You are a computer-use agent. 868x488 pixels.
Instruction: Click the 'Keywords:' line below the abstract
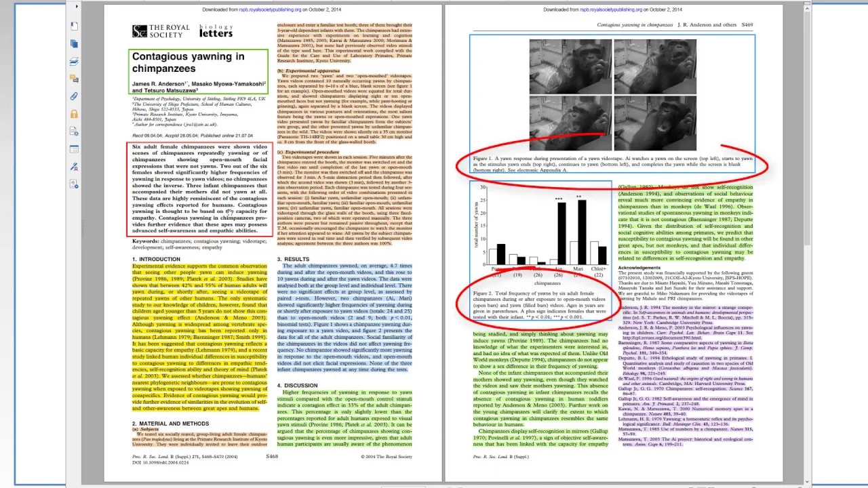click(x=199, y=244)
